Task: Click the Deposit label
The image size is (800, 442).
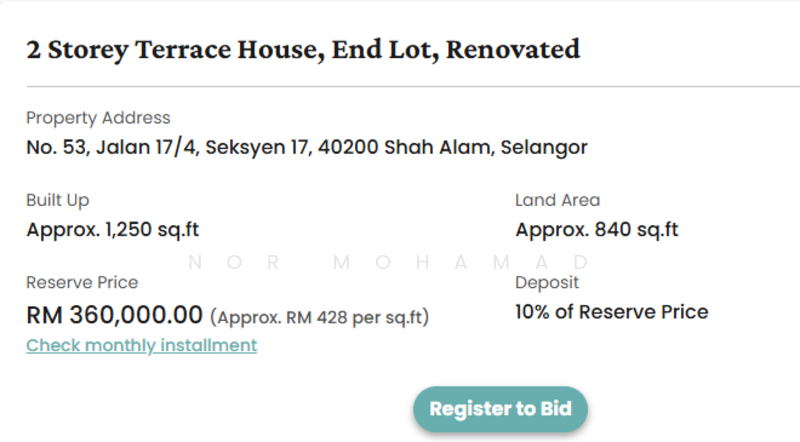Action: tap(547, 283)
